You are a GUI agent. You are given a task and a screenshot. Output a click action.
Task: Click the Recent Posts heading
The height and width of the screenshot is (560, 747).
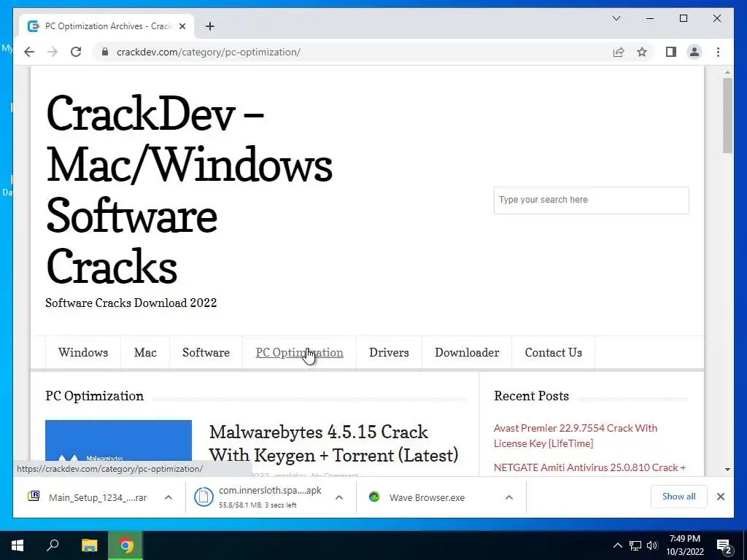tap(531, 396)
